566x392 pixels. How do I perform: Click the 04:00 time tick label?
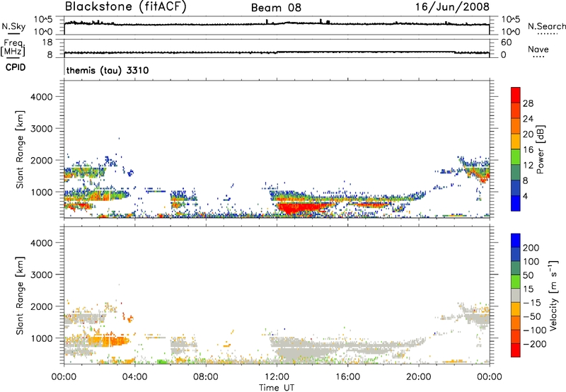click(135, 377)
